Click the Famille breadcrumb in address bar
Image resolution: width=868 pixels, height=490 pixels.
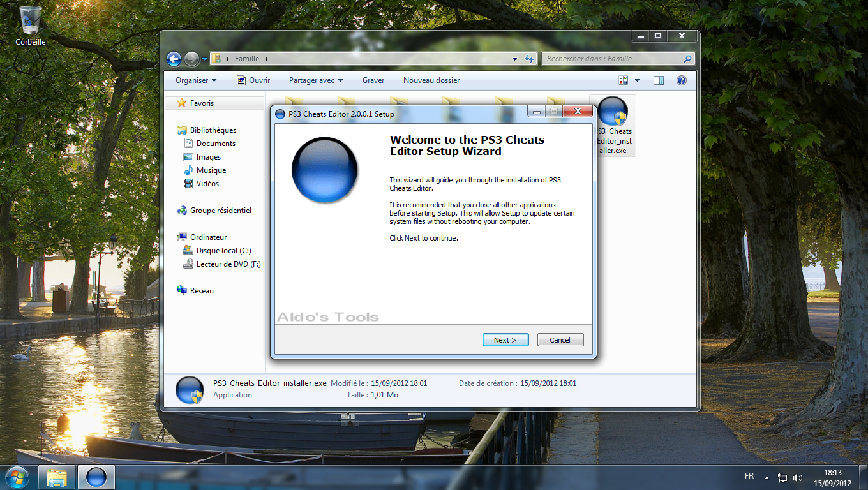tap(247, 59)
